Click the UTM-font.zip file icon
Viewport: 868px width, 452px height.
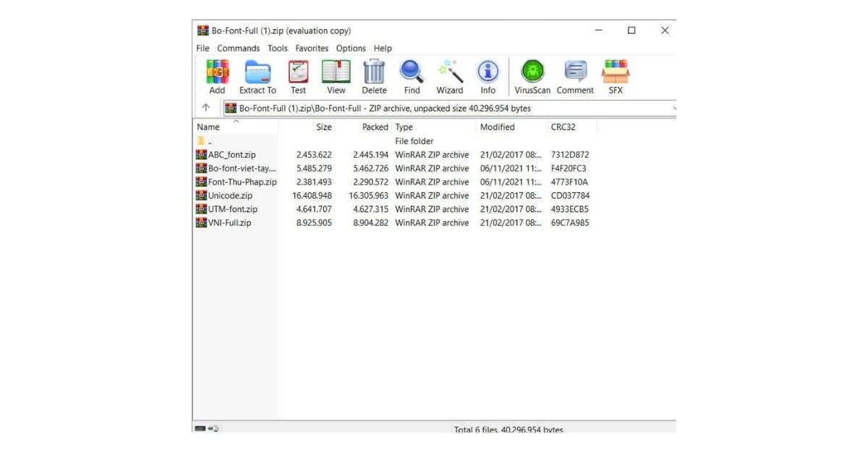pyautogui.click(x=202, y=209)
